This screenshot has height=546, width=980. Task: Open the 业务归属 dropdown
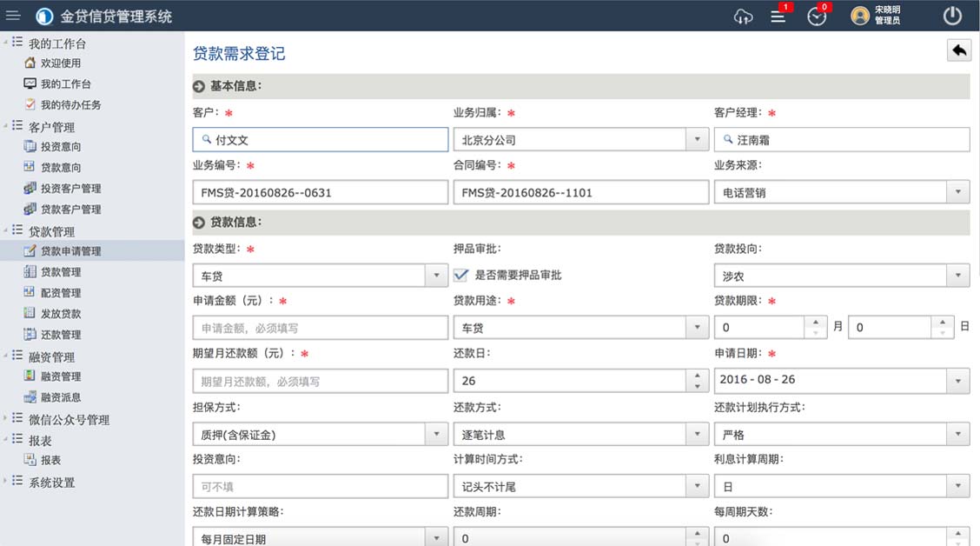pos(697,139)
